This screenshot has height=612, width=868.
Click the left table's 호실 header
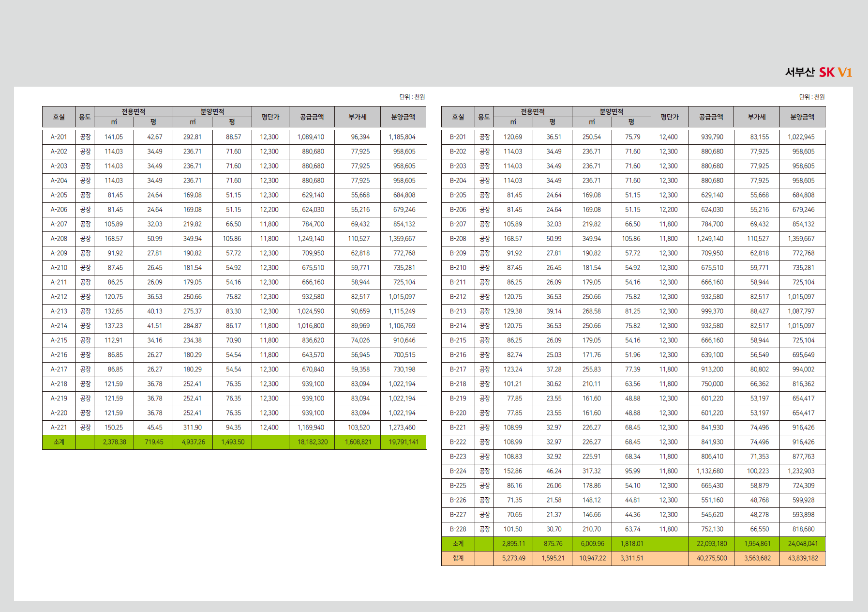click(59, 117)
